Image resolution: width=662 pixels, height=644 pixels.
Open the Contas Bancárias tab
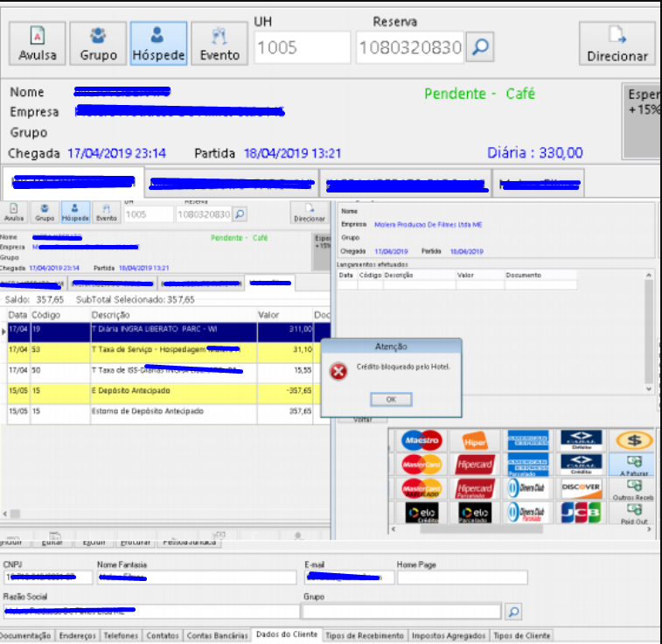point(217,635)
